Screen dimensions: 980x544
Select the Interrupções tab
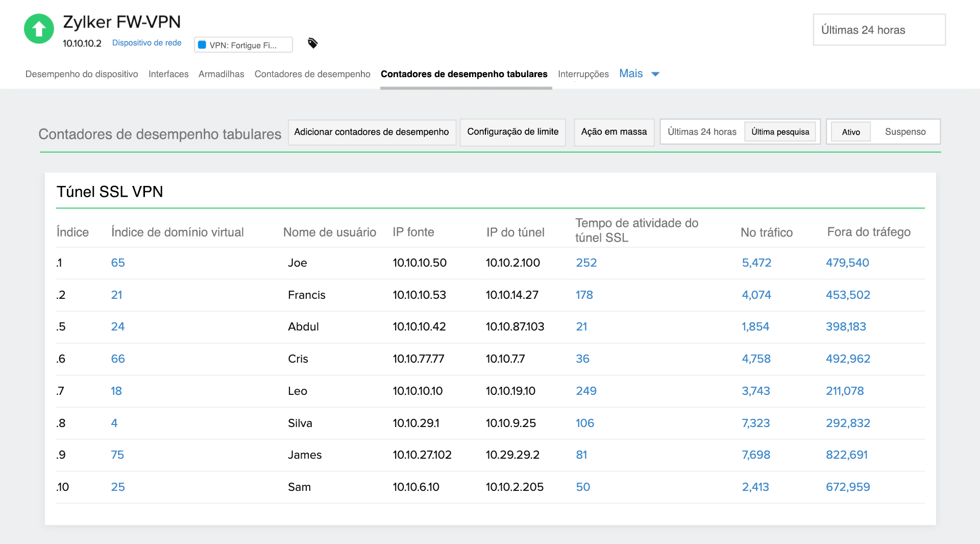583,74
